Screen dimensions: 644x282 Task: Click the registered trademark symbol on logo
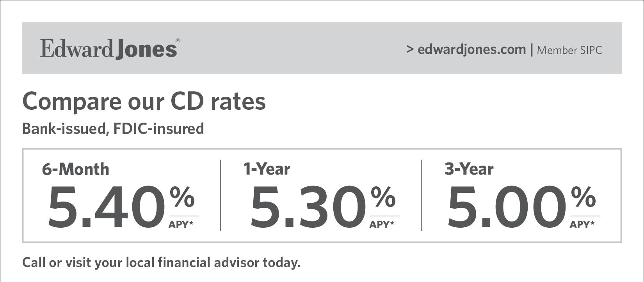point(178,41)
